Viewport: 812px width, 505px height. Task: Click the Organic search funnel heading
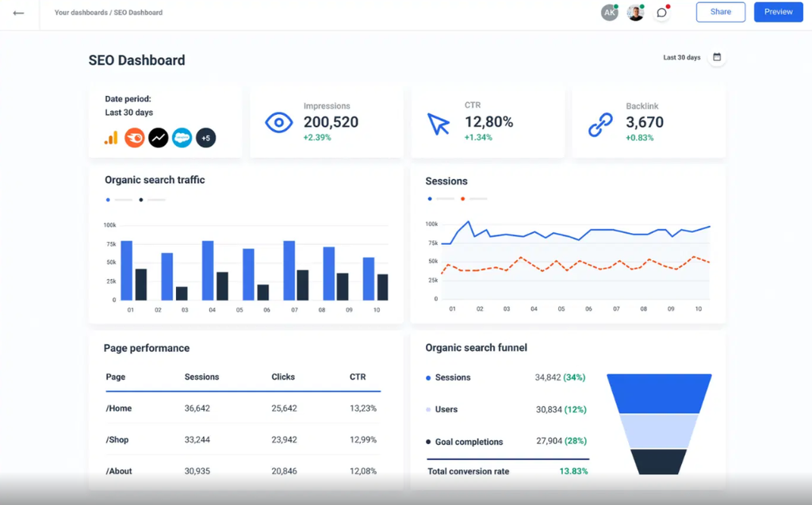[476, 347]
